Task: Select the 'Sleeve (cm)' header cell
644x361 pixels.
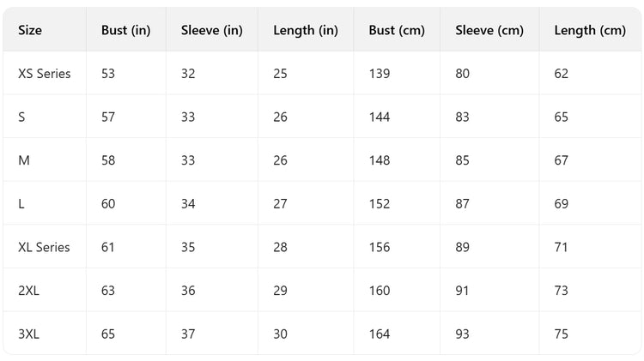Action: coord(489,30)
